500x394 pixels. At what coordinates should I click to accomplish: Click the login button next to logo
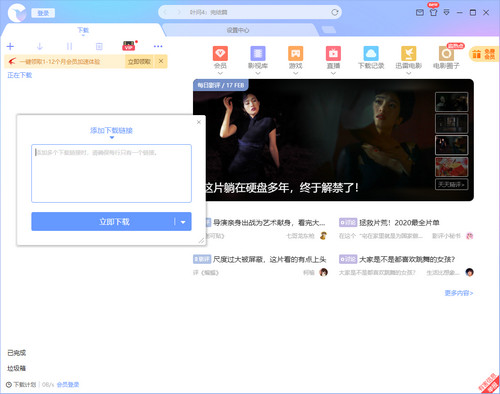pyautogui.click(x=43, y=13)
